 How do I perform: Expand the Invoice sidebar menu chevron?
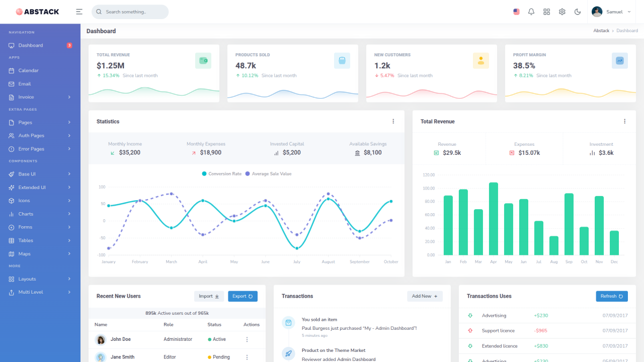click(x=69, y=97)
